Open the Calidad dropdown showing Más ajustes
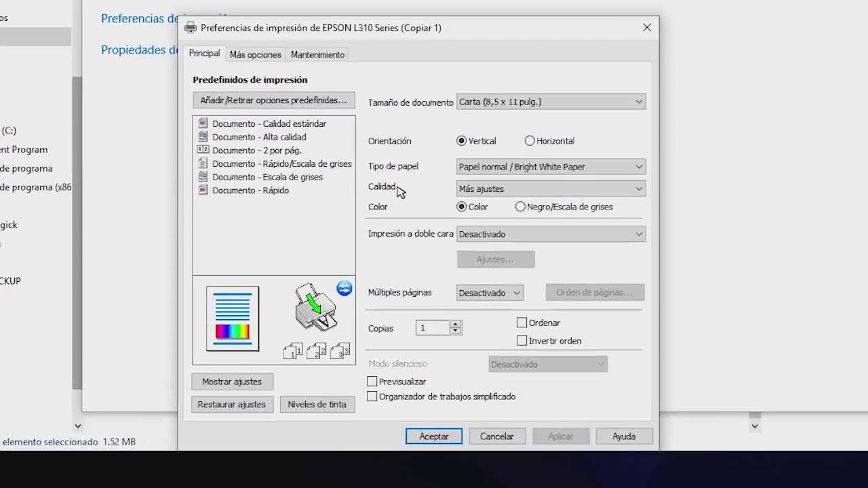 pyautogui.click(x=551, y=188)
